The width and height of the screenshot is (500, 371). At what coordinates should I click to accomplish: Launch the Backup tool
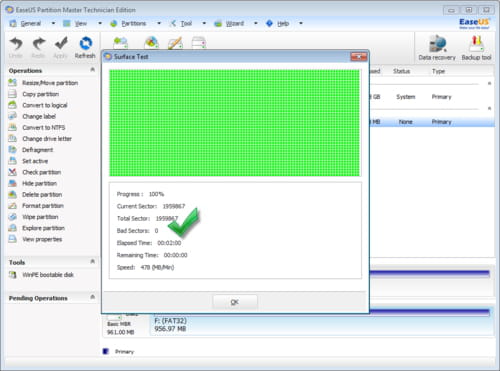click(476, 48)
